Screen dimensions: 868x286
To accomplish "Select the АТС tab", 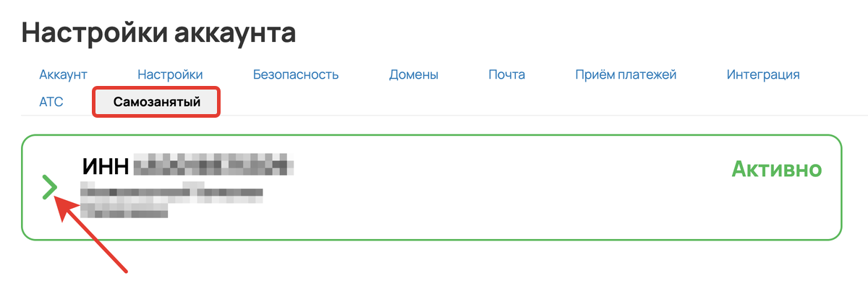I will coord(51,102).
